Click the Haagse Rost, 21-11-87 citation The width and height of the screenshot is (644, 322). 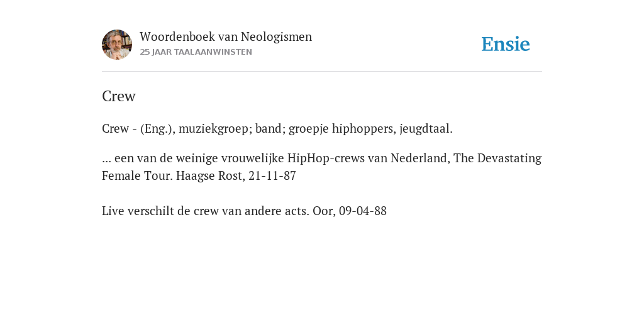[x=236, y=176]
